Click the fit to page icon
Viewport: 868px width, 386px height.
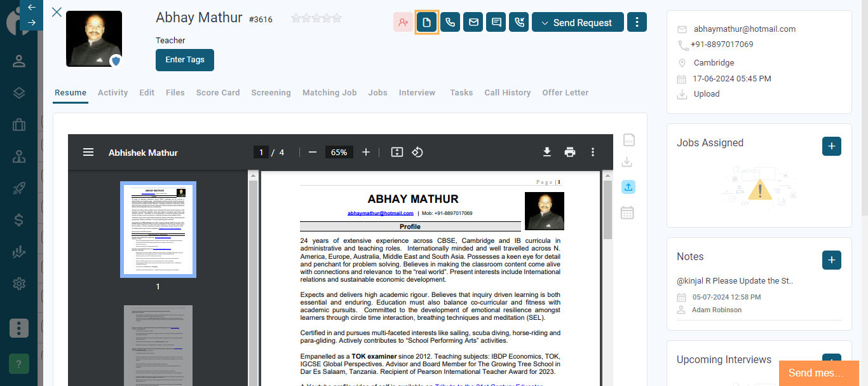coord(397,153)
